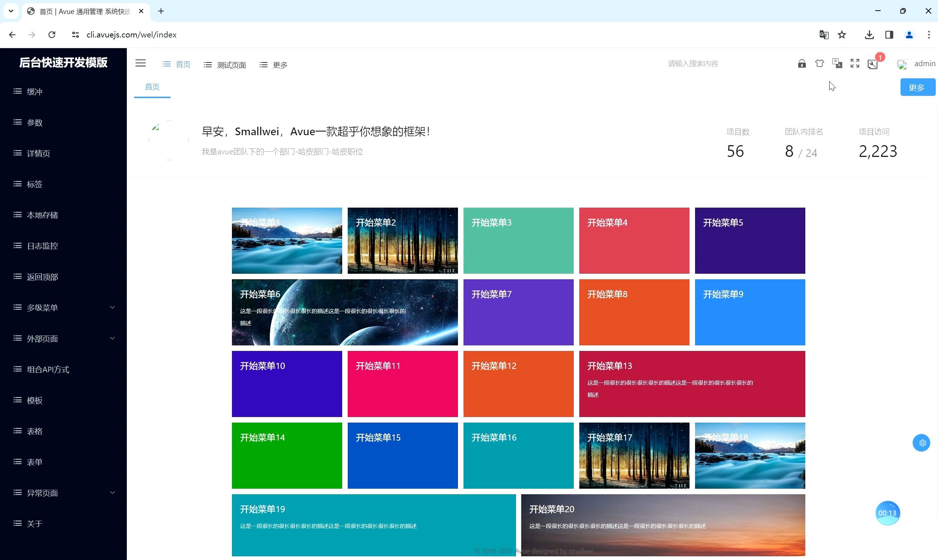Screen dimensions: 938x560
Task: Open green tile 开始菜单3
Action: 518,240
